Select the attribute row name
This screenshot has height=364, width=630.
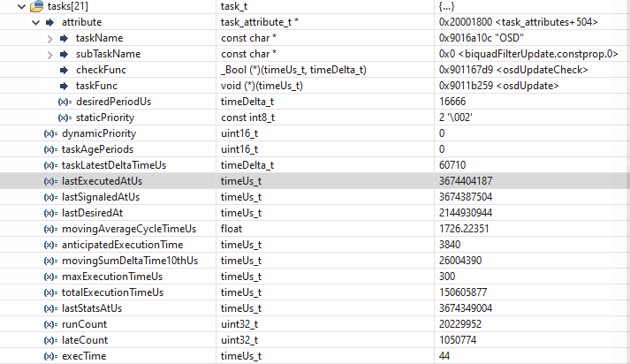coord(81,22)
